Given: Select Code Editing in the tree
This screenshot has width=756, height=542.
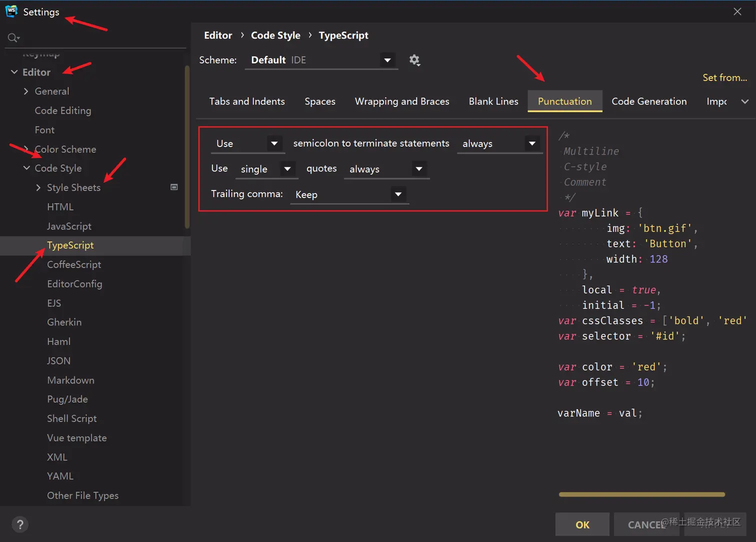Looking at the screenshot, I should pos(63,110).
